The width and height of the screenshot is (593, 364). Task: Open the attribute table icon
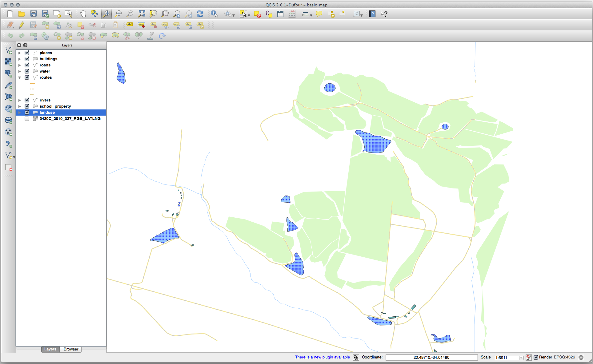click(280, 14)
